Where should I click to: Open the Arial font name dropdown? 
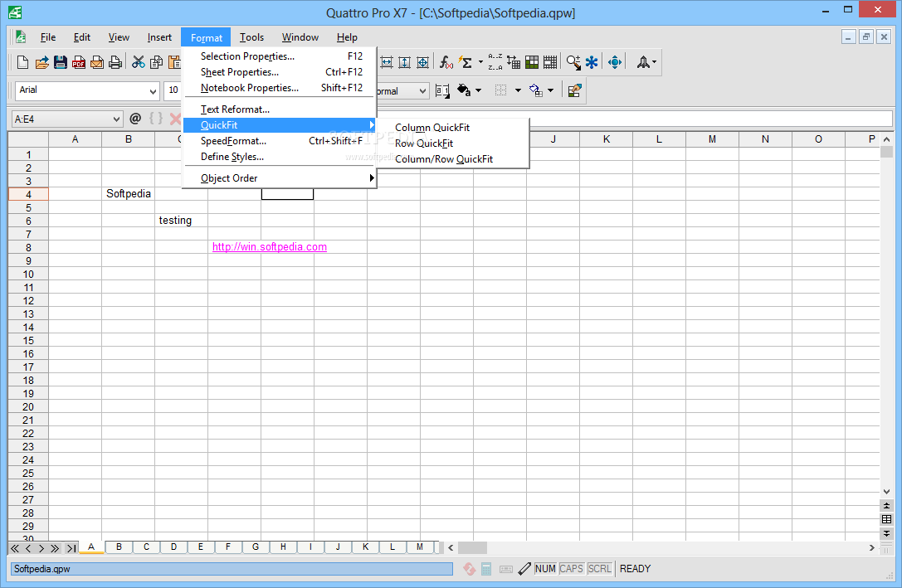pyautogui.click(x=153, y=91)
